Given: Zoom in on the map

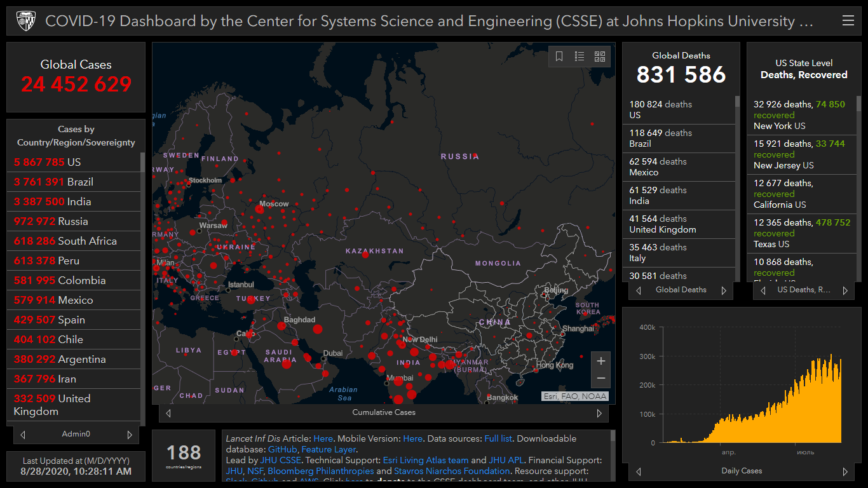Looking at the screenshot, I should coord(600,361).
